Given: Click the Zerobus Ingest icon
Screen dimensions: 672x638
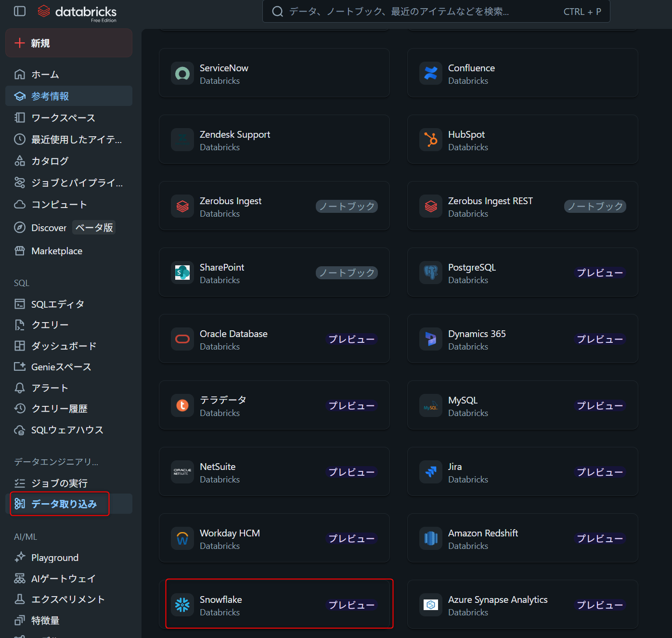Looking at the screenshot, I should pyautogui.click(x=182, y=207).
